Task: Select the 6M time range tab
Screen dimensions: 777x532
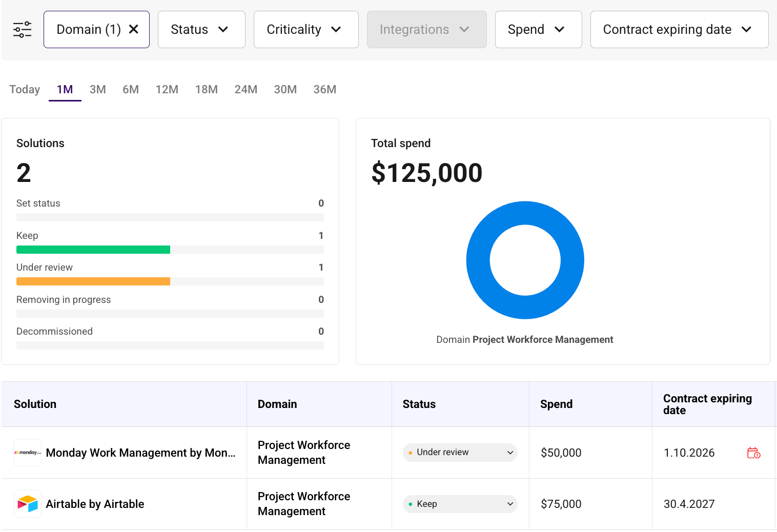Action: [131, 89]
